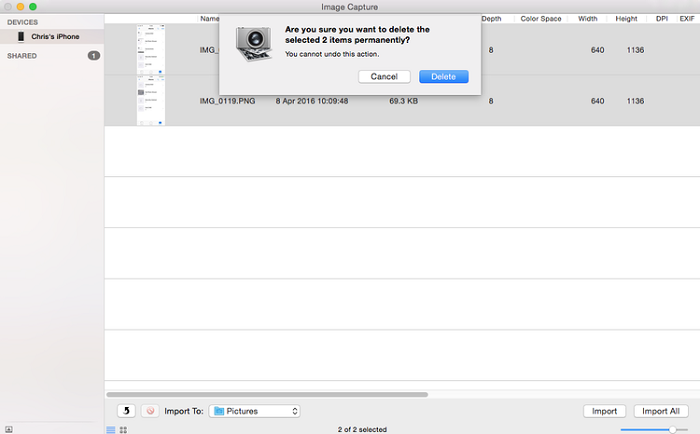Screen dimensions: 700x434
Task: Click the iPhone device icon in sidebar
Action: [20, 37]
